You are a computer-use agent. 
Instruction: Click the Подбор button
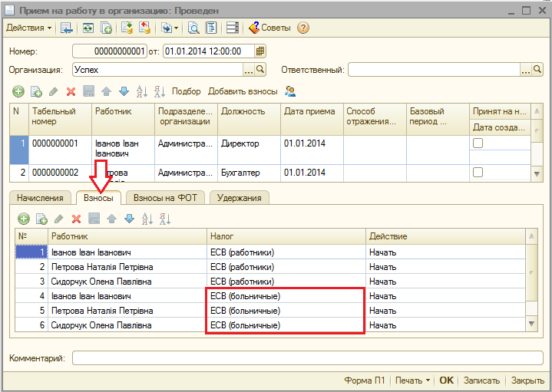pos(187,91)
